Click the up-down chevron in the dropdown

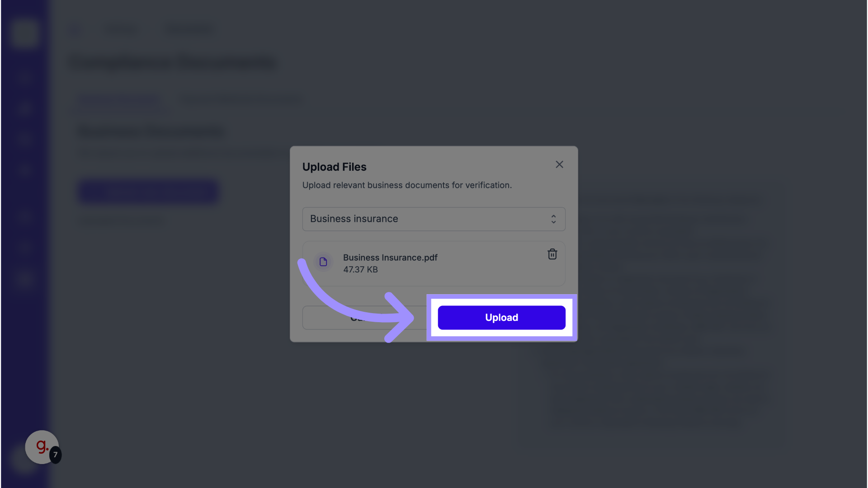[553, 219]
